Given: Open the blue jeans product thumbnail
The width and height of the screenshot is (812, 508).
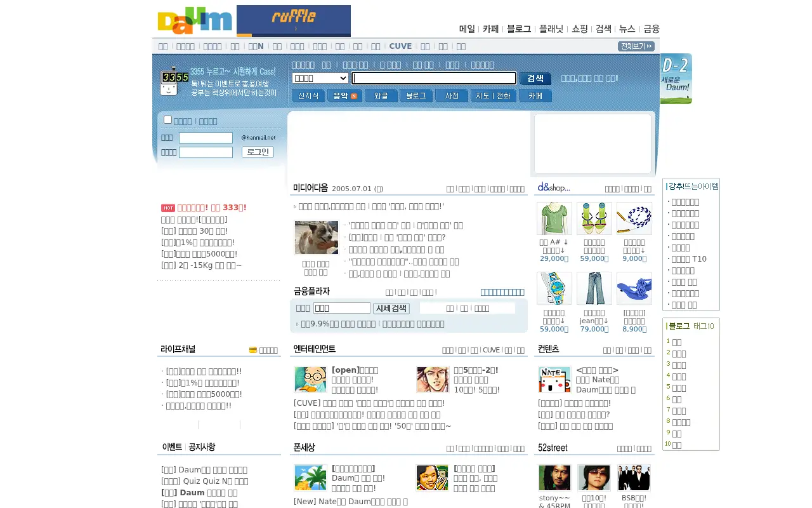Looking at the screenshot, I should (594, 288).
